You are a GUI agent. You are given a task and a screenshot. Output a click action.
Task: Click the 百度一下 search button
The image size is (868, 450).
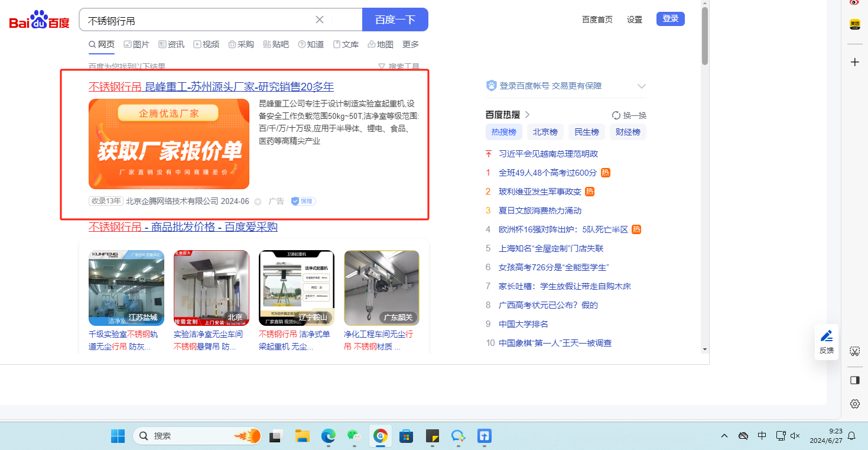(x=395, y=20)
